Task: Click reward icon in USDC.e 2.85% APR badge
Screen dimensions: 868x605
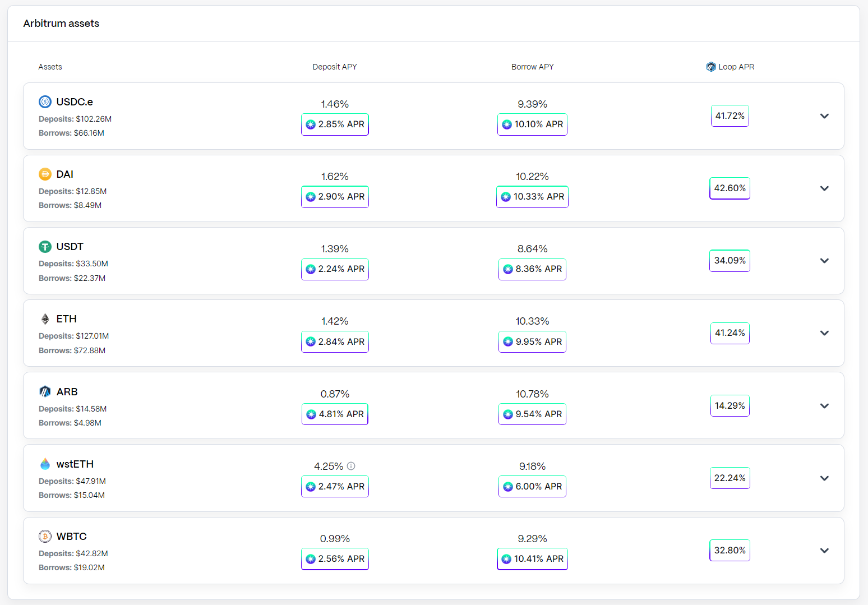Action: [311, 124]
